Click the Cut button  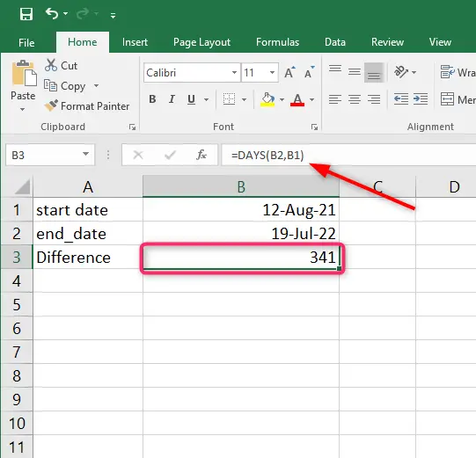pyautogui.click(x=61, y=66)
